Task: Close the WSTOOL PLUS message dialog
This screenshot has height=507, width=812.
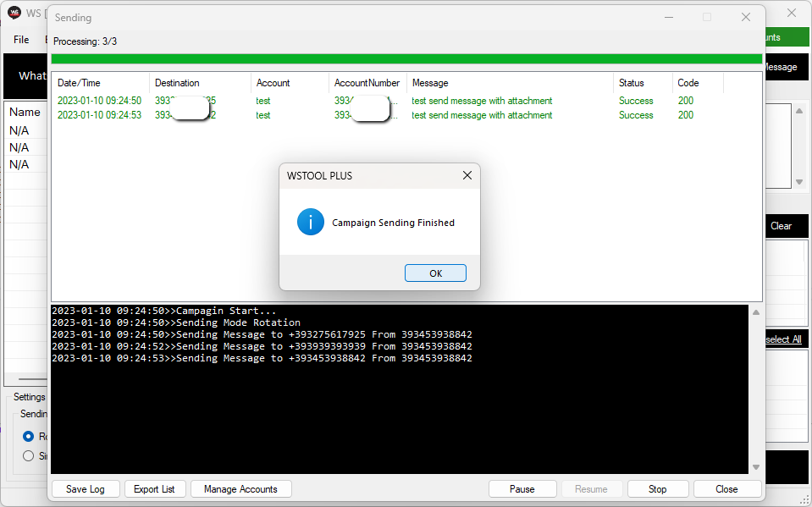Action: (x=467, y=176)
